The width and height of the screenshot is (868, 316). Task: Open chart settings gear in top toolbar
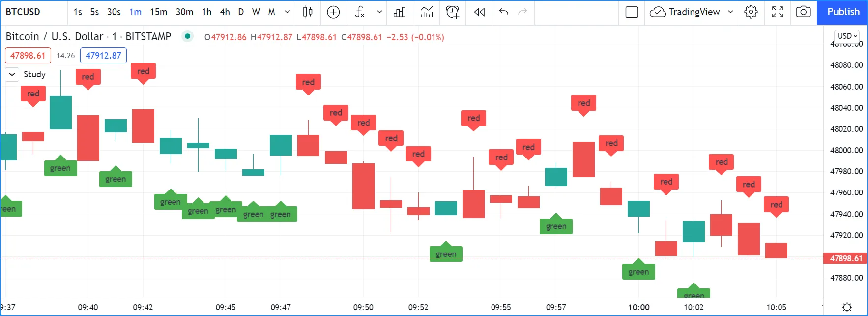click(x=751, y=12)
